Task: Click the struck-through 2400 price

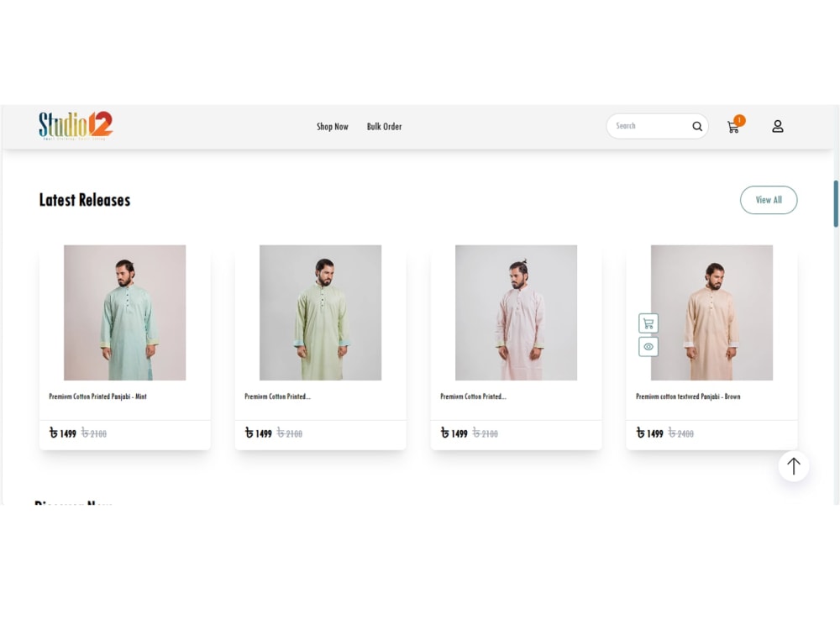Action: 681,433
